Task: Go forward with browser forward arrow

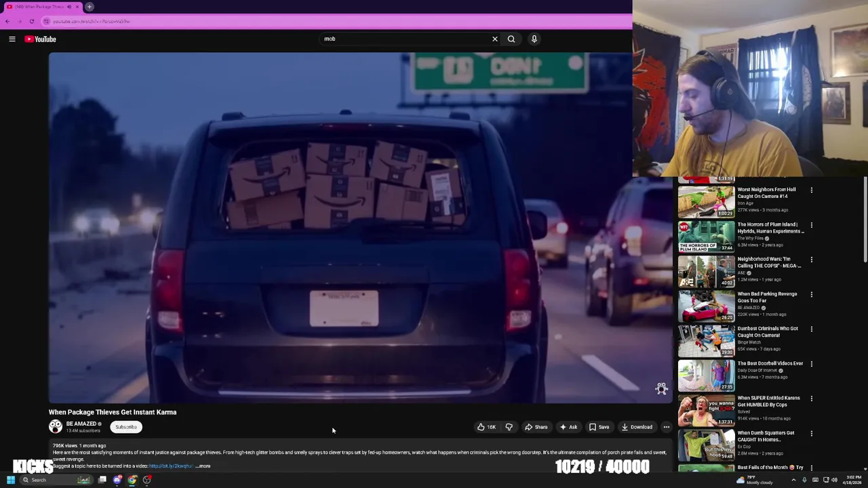Action: point(20,22)
